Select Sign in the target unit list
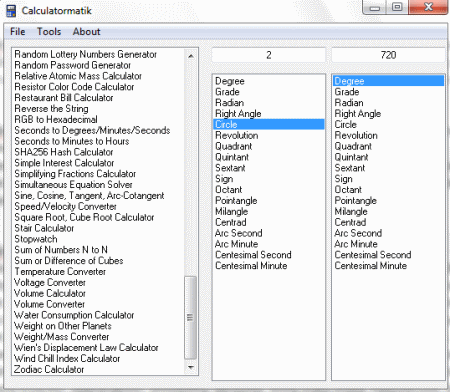Screen dimensions: 450x392 pyautogui.click(x=344, y=179)
